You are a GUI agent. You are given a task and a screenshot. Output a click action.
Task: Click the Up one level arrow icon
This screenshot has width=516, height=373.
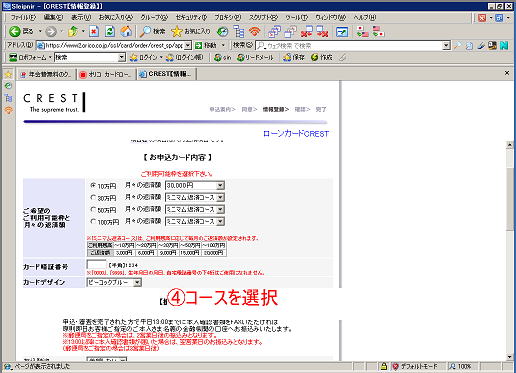pyautogui.click(x=73, y=32)
